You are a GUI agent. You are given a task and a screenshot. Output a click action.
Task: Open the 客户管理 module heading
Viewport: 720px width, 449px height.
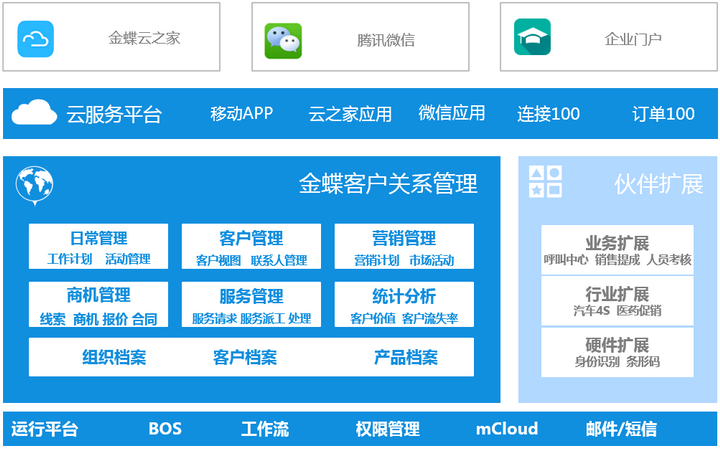point(251,238)
